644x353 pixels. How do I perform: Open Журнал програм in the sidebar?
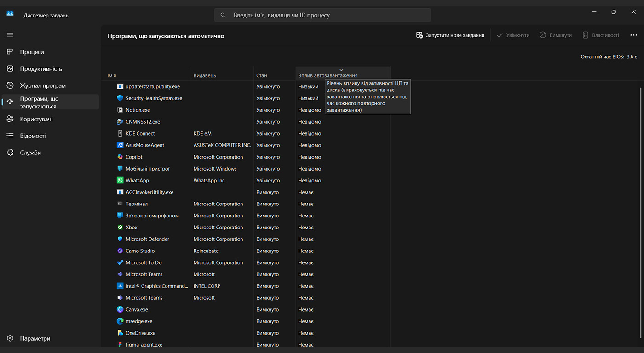tap(50, 85)
